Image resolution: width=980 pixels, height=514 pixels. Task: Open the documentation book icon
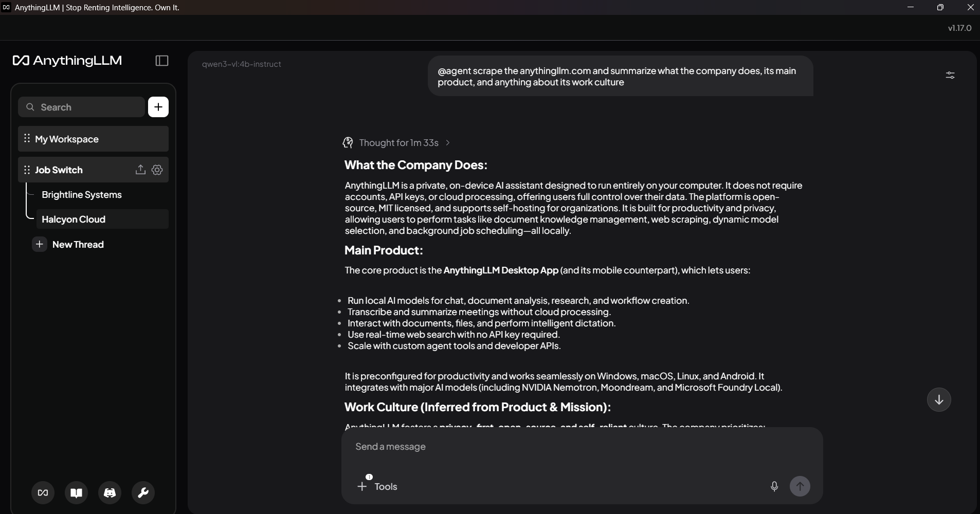point(77,493)
